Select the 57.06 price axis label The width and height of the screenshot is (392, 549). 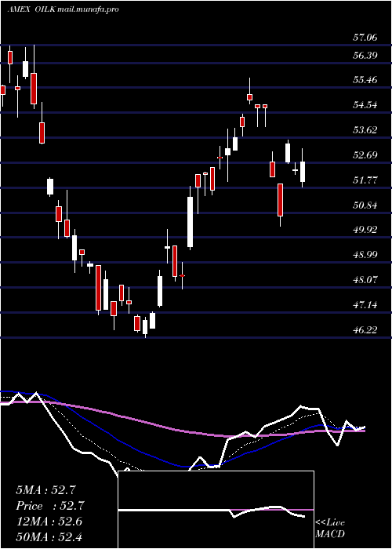coord(365,37)
